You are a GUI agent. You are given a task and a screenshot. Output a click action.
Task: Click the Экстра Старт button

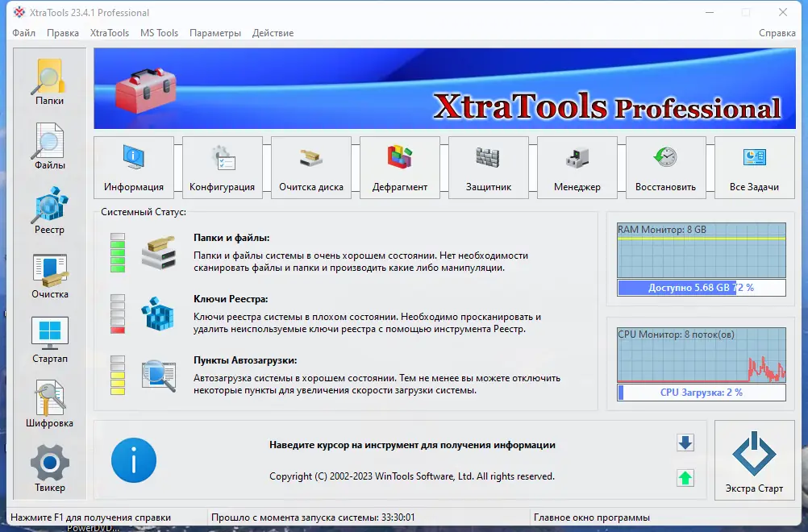754,460
